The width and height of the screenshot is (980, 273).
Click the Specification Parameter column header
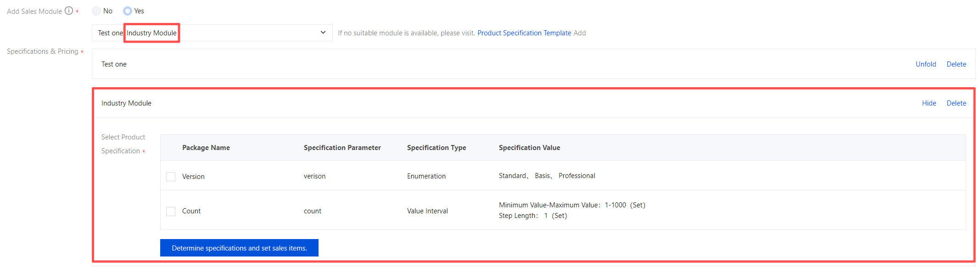pyautogui.click(x=342, y=148)
